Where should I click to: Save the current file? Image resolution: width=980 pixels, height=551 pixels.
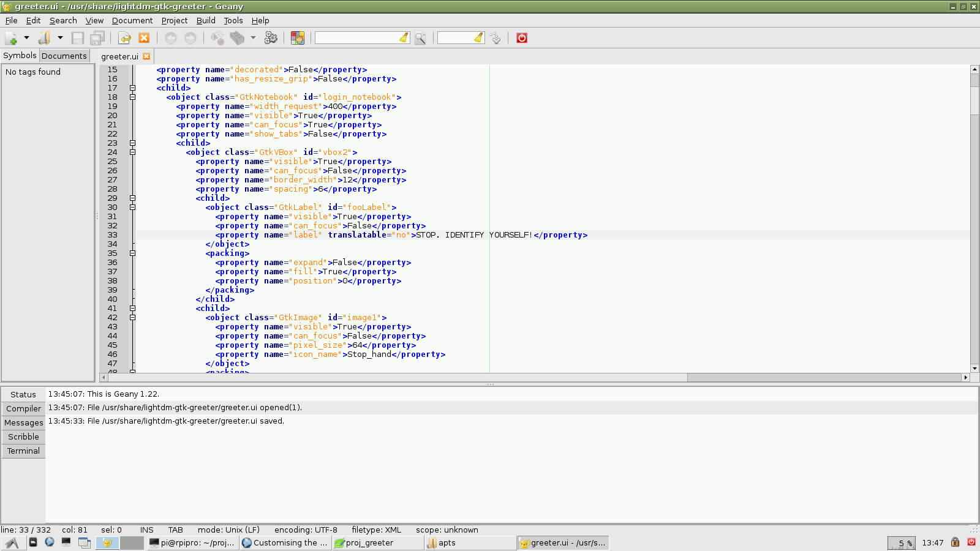78,38
